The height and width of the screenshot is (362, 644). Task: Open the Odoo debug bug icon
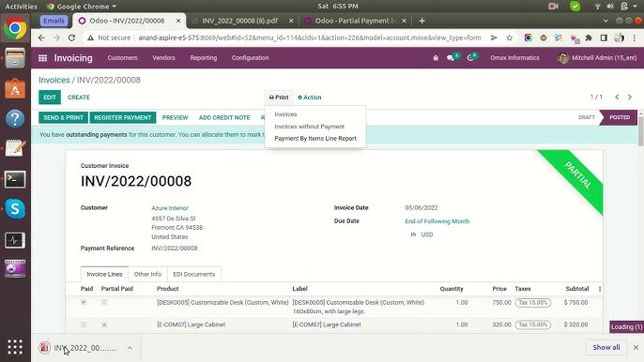coord(436,58)
